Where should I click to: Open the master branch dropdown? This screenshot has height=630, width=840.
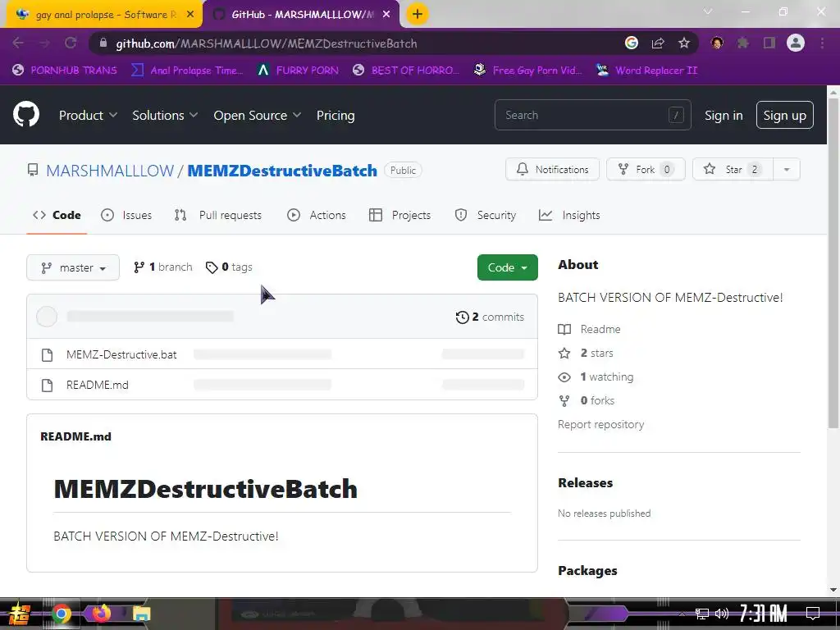pyautogui.click(x=73, y=267)
